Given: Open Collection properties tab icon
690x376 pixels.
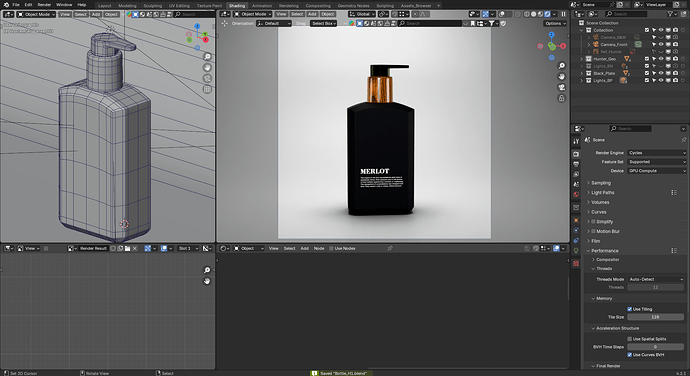Looking at the screenshot, I should coord(576,207).
